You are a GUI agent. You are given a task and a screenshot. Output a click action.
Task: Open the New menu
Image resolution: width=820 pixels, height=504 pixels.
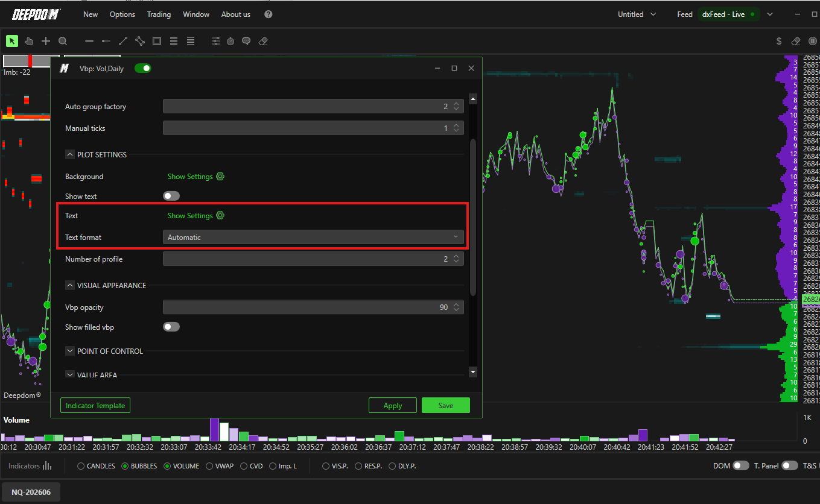(x=91, y=14)
